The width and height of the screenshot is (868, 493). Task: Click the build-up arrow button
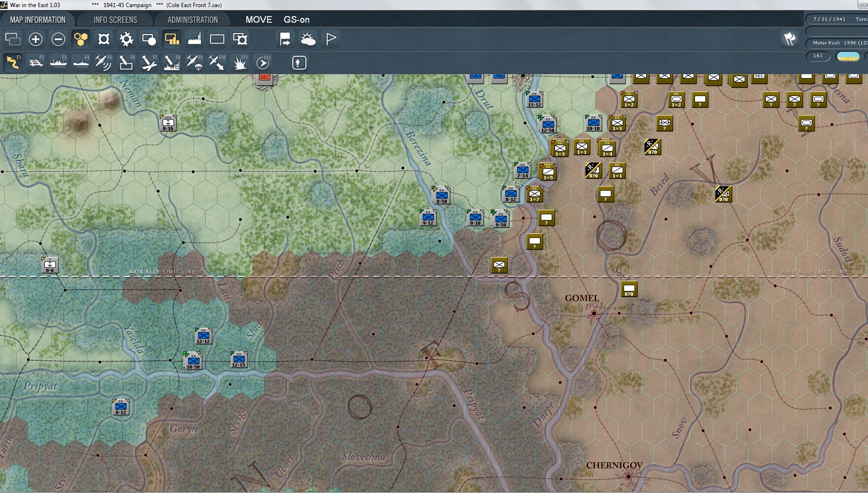[x=299, y=62]
